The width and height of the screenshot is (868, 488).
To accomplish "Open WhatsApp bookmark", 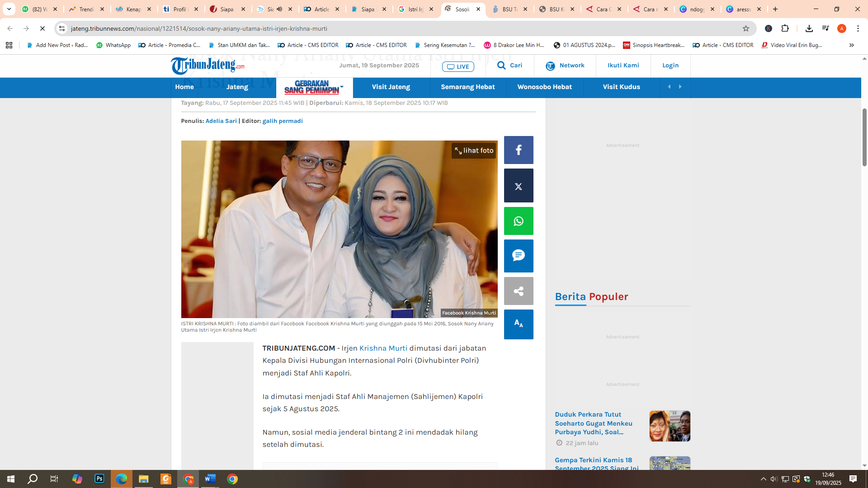I will coord(113,45).
